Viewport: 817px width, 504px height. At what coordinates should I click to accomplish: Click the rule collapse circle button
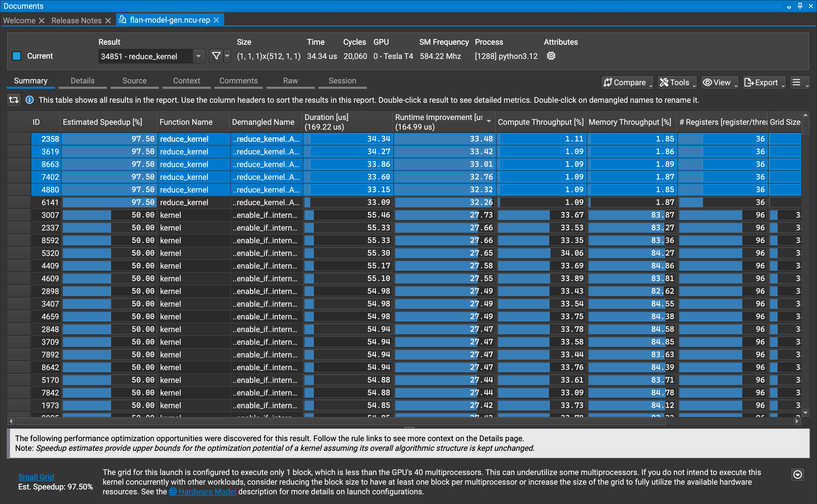pos(797,474)
